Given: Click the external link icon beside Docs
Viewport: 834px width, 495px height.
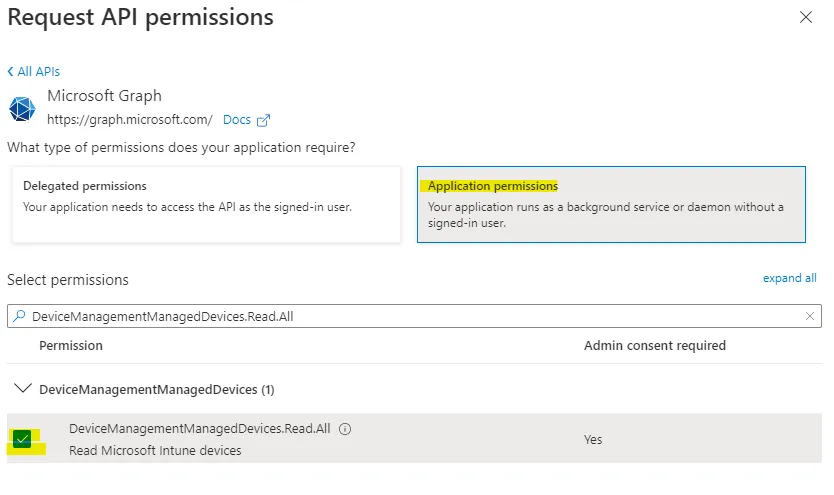Looking at the screenshot, I should click(263, 121).
